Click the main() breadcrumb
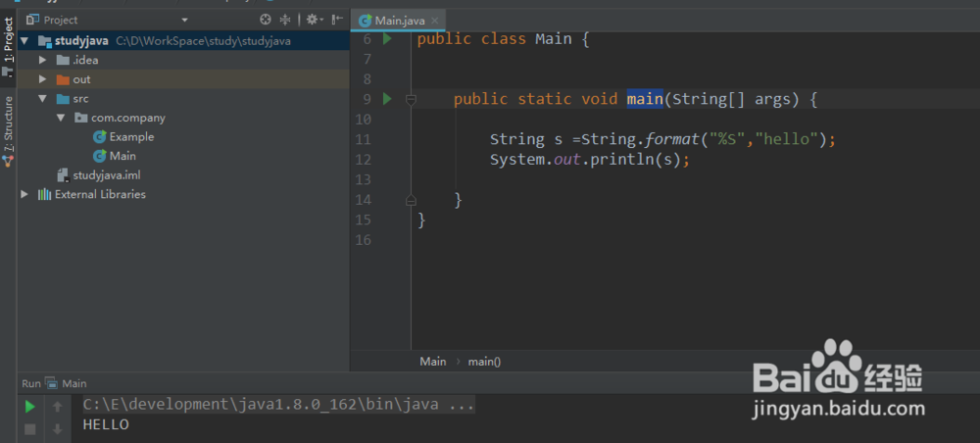Viewport: 980px width, 443px height. [x=485, y=361]
